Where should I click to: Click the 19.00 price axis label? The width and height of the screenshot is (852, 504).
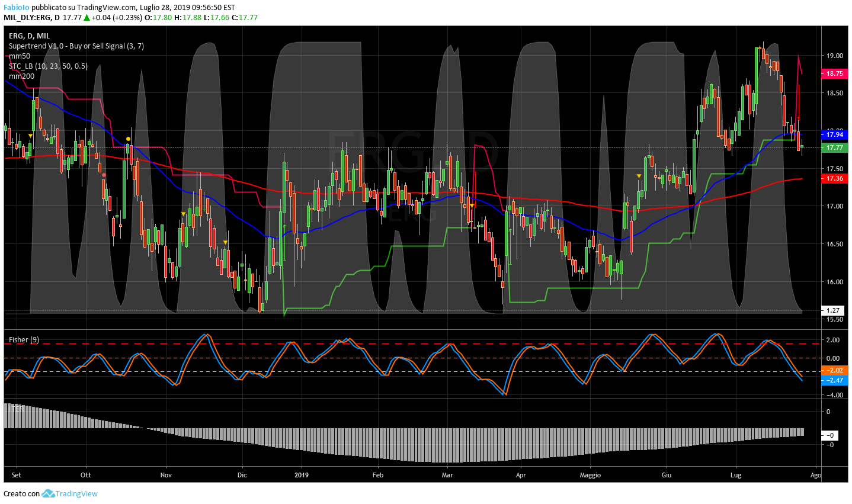(834, 56)
